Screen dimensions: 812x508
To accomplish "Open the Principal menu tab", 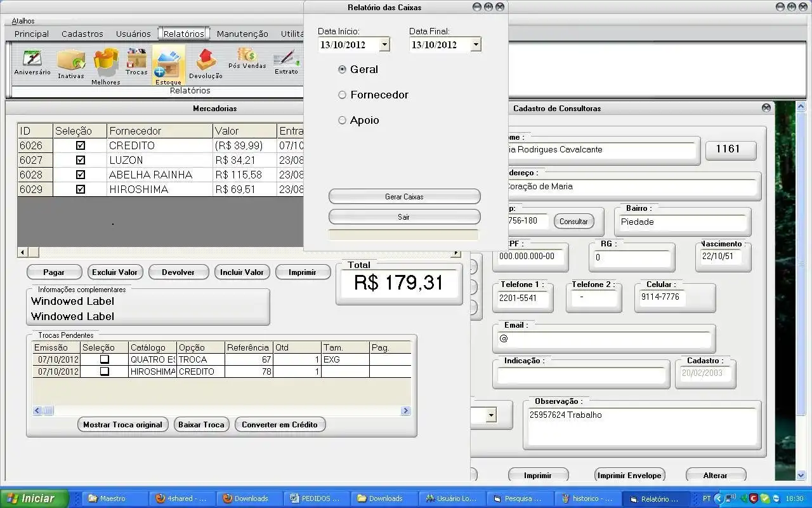I will 32,34.
